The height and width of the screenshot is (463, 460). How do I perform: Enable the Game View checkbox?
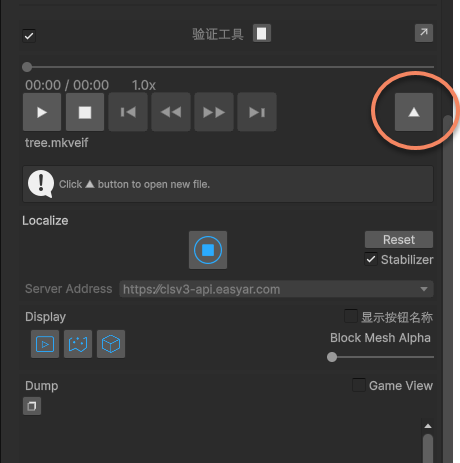359,385
